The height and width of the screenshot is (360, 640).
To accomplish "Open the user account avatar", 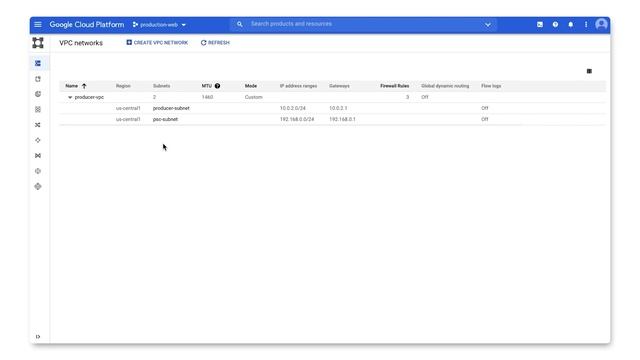I will click(x=601, y=24).
